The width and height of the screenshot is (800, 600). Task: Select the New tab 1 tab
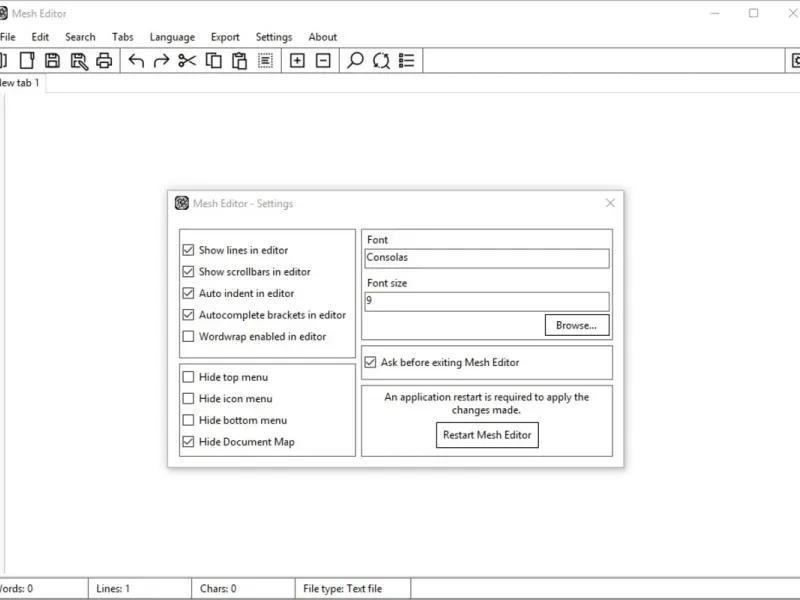tap(20, 83)
